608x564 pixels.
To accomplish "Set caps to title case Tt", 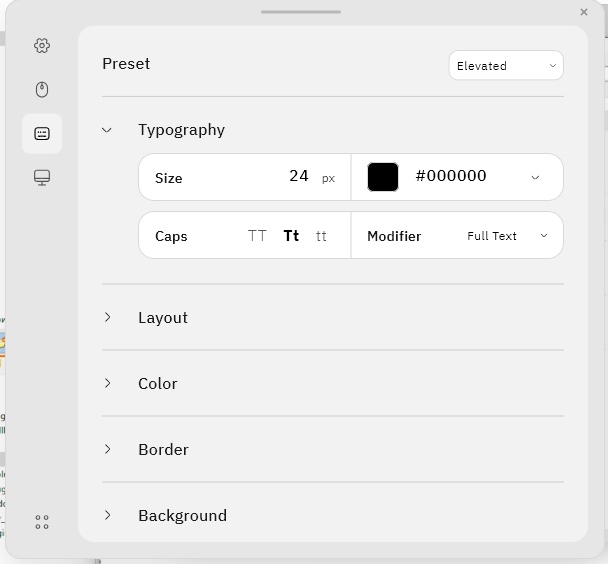I will tap(291, 236).
